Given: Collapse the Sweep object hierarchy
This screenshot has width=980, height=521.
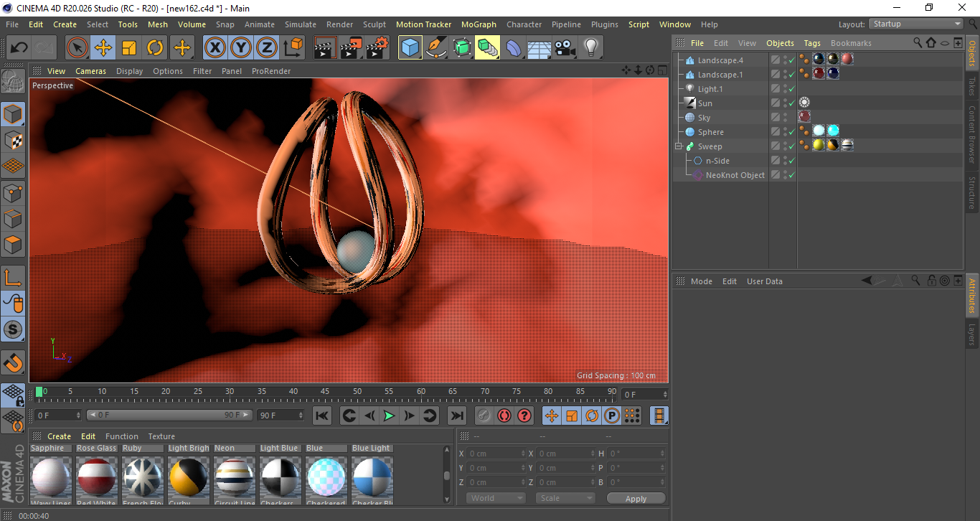Looking at the screenshot, I should tap(679, 146).
